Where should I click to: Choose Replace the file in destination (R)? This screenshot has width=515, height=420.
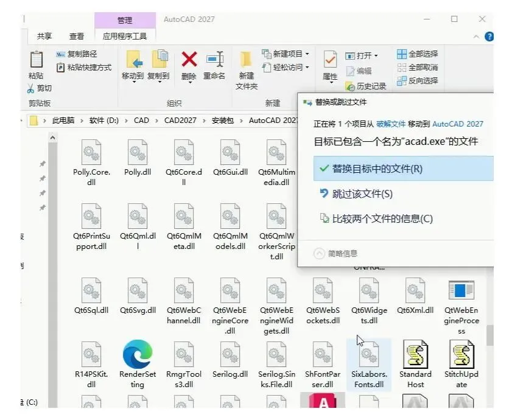click(x=404, y=169)
